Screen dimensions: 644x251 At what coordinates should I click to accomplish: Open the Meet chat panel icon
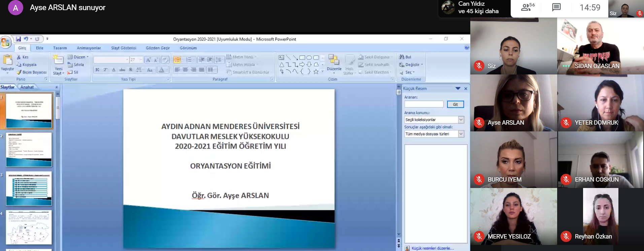(x=556, y=7)
